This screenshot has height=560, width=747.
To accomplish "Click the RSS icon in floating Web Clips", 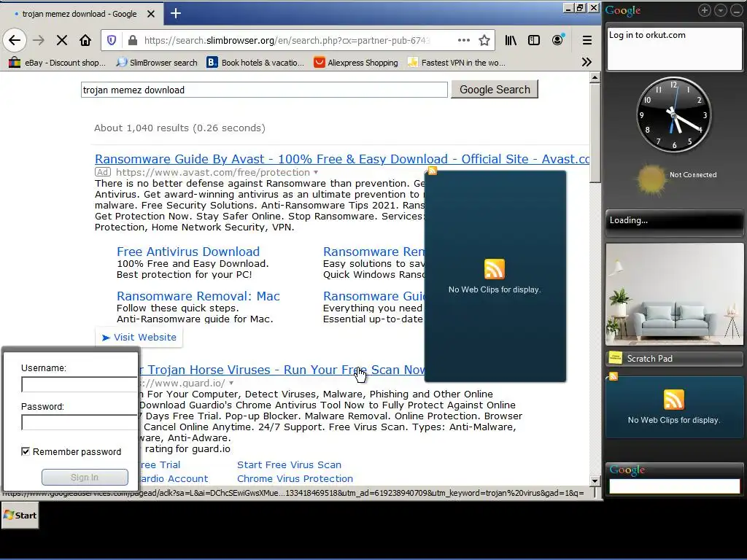I will [495, 269].
